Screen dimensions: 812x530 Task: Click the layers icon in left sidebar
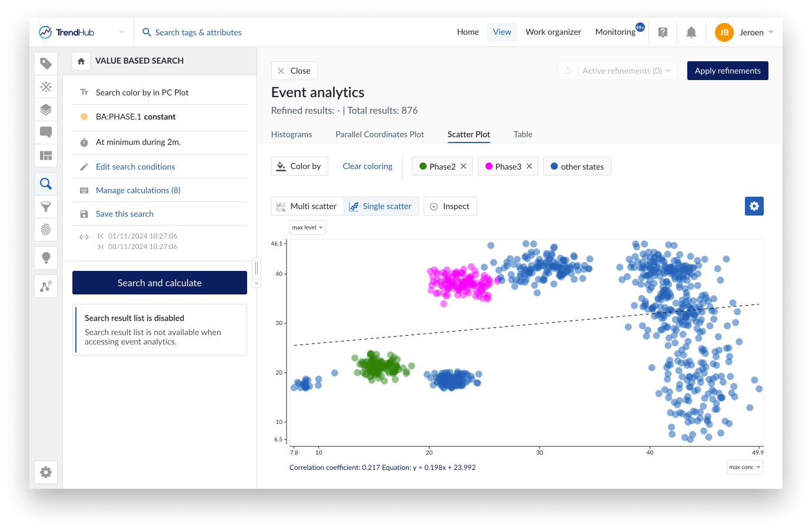coord(46,110)
